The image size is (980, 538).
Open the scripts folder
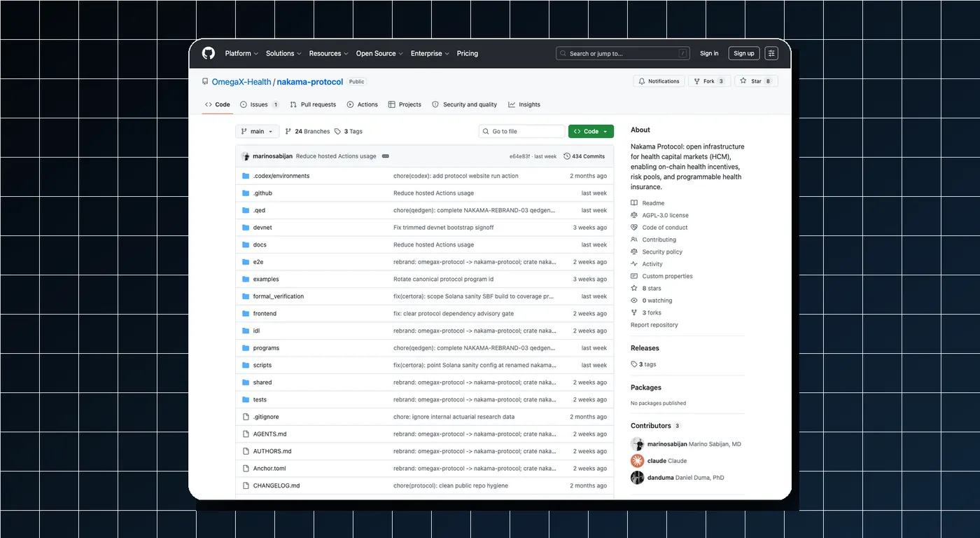pyautogui.click(x=262, y=365)
